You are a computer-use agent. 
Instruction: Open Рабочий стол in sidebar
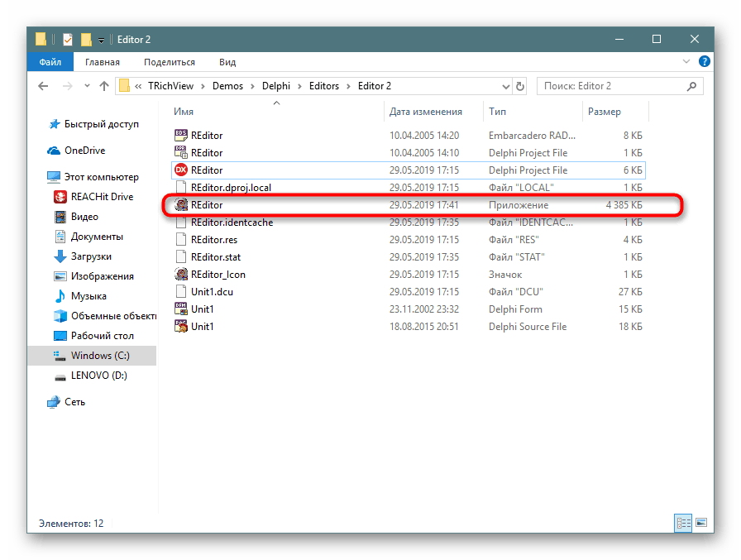[93, 336]
